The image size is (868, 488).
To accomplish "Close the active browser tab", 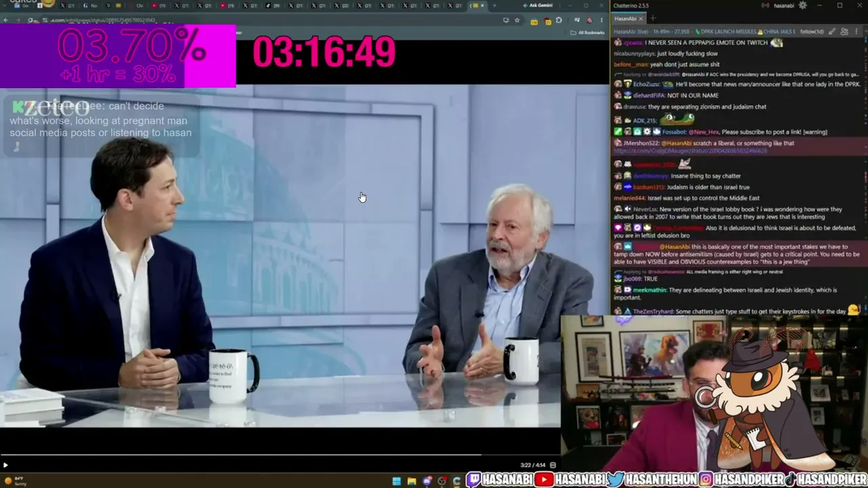I will [482, 5].
